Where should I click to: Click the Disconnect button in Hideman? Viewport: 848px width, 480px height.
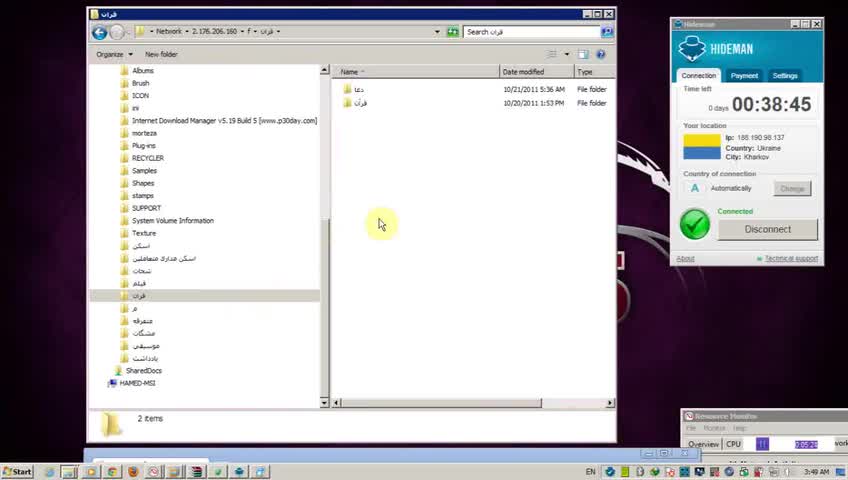767,229
